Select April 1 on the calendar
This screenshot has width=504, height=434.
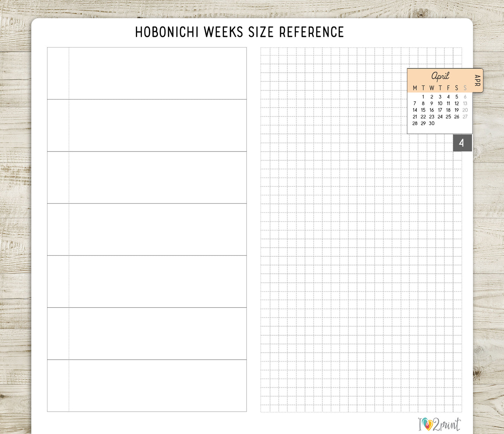tap(423, 97)
